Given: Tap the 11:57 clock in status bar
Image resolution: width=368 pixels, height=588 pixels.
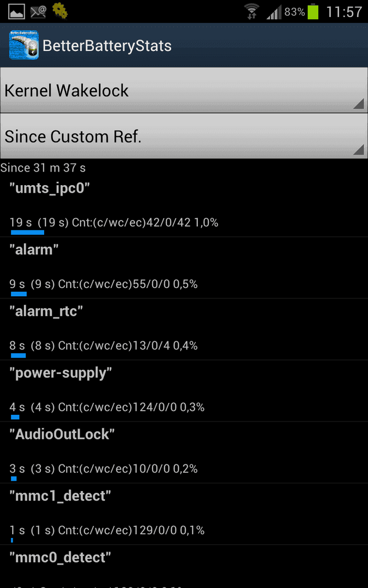Looking at the screenshot, I should click(x=343, y=11).
